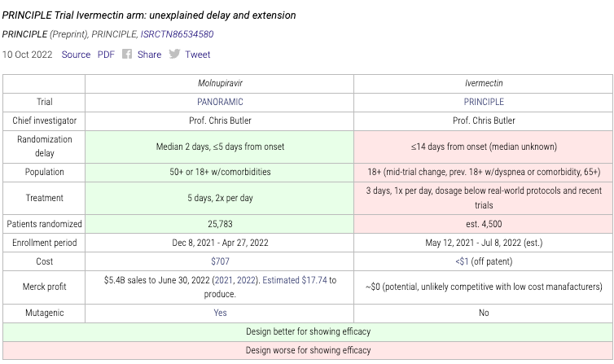Screen dimensions: 614x364
Task: Click the Facebook share icon
Action: (x=127, y=54)
